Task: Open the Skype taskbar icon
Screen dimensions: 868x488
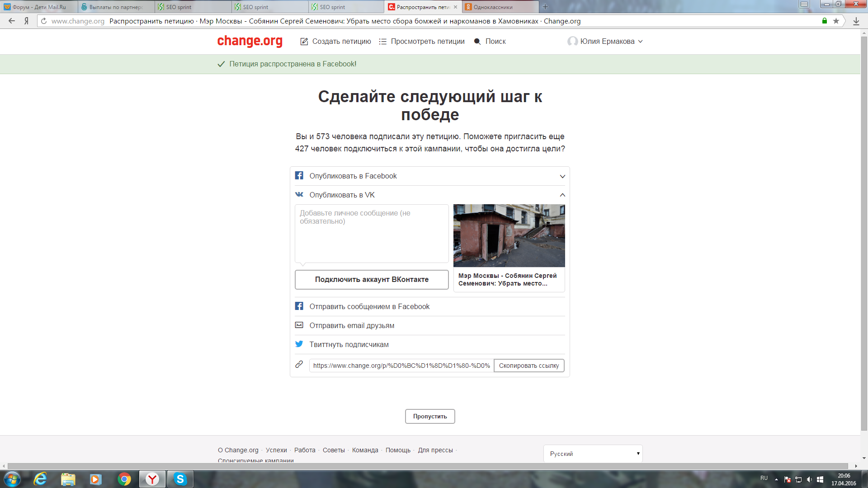Action: 180,479
